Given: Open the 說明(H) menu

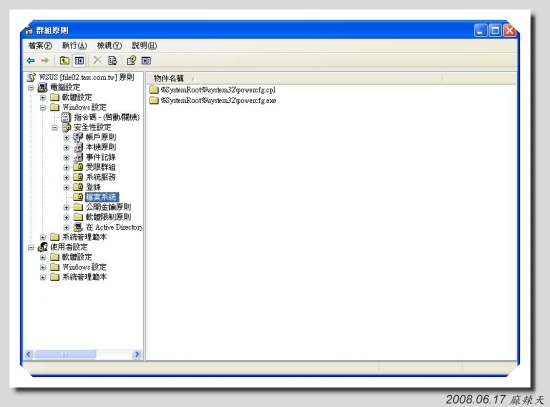Looking at the screenshot, I should 144,46.
